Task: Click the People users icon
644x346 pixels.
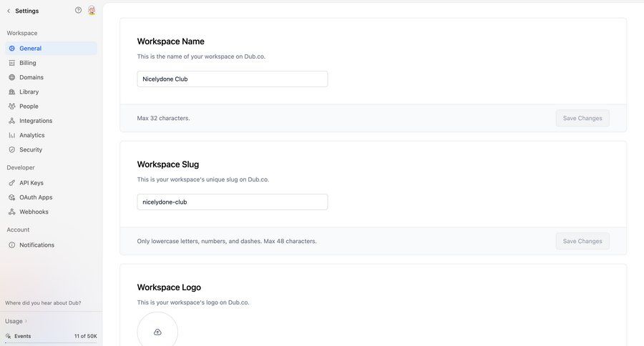Action: (x=12, y=107)
